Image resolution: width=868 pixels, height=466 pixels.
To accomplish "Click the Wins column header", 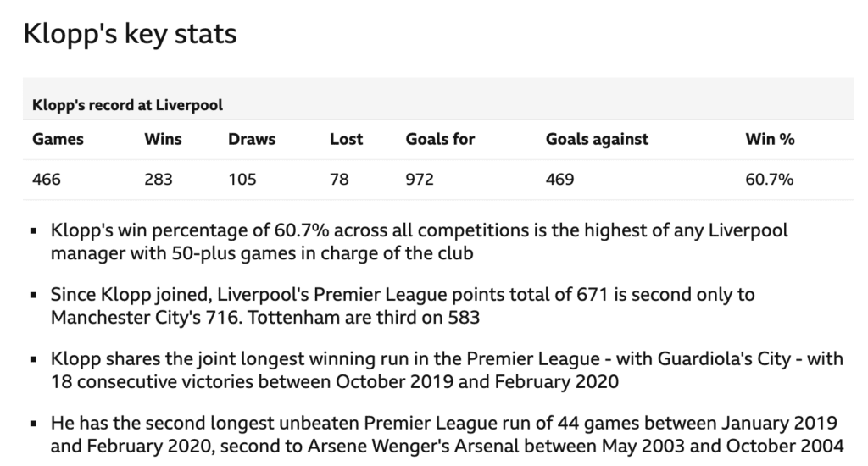I will click(x=163, y=139).
